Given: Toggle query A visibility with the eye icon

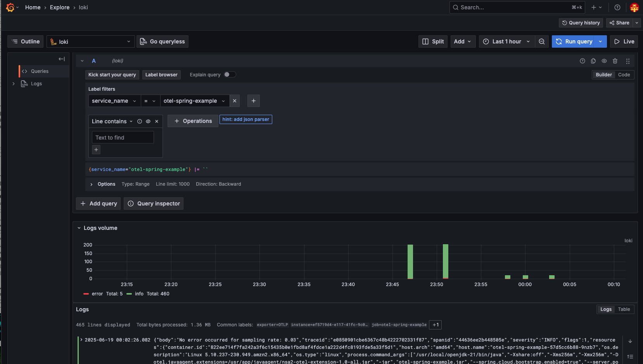Looking at the screenshot, I should tap(604, 61).
